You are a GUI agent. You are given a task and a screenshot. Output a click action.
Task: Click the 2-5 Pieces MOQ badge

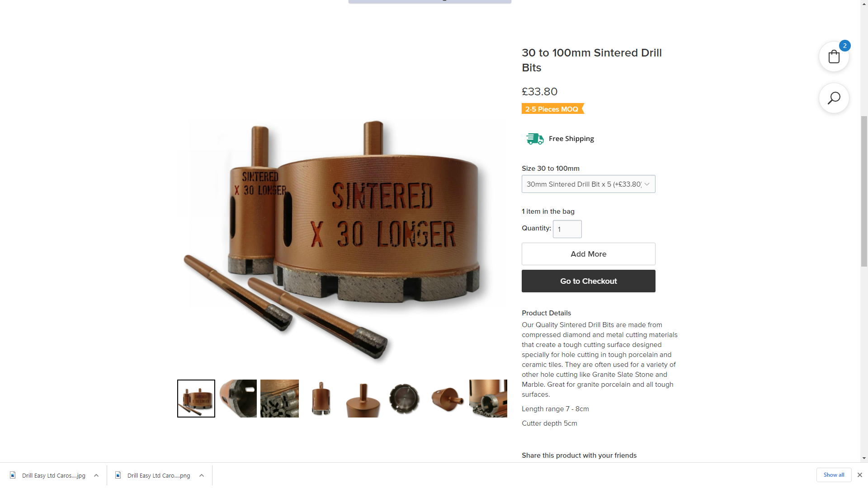553,109
